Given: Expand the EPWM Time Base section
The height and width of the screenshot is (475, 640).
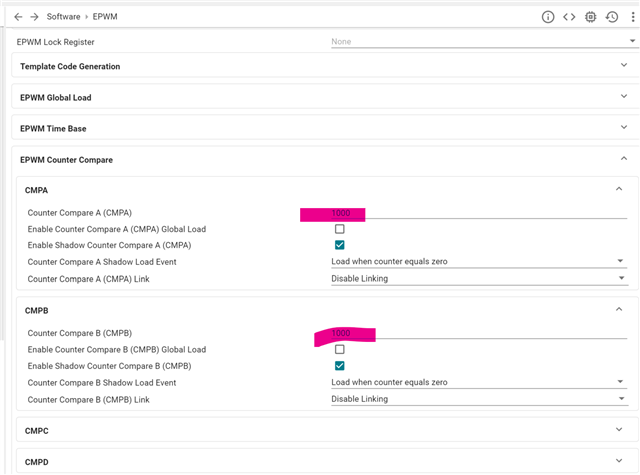Looking at the screenshot, I should pos(623,128).
